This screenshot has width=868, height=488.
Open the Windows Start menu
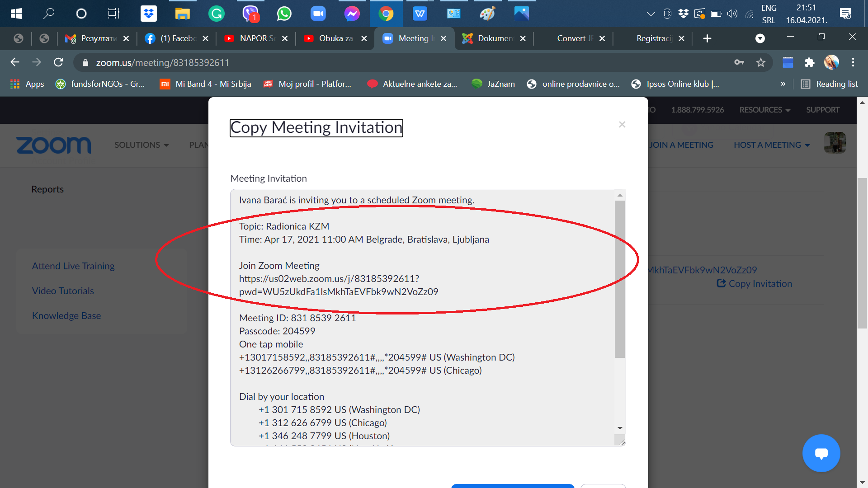click(16, 14)
